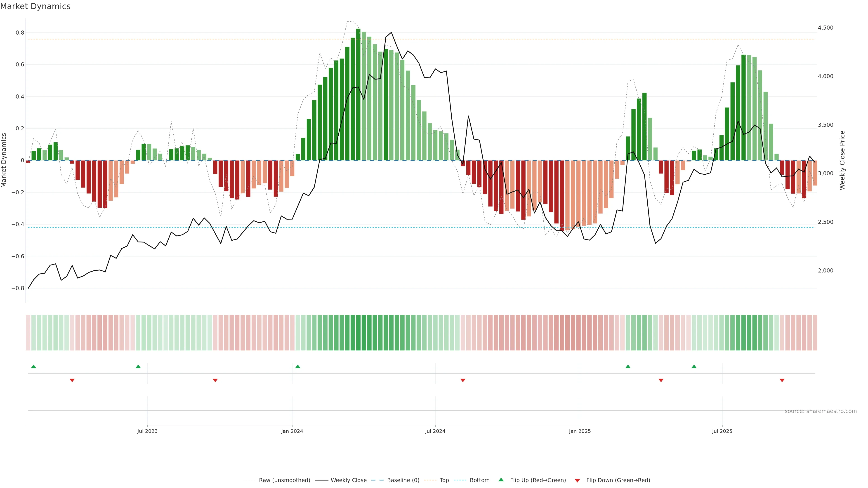Click the last red flip-down marker after Jul 2025
This screenshot has width=868, height=488.
pyautogui.click(x=782, y=380)
